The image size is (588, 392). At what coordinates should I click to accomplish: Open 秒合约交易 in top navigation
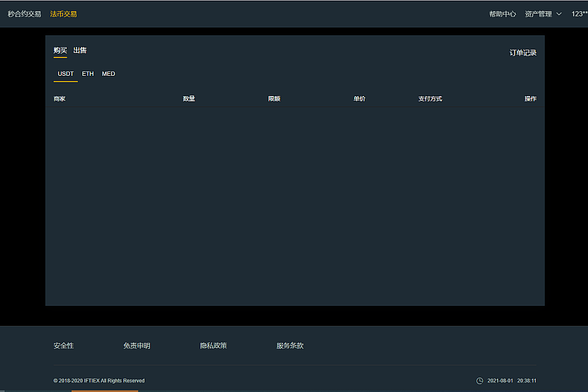(24, 14)
